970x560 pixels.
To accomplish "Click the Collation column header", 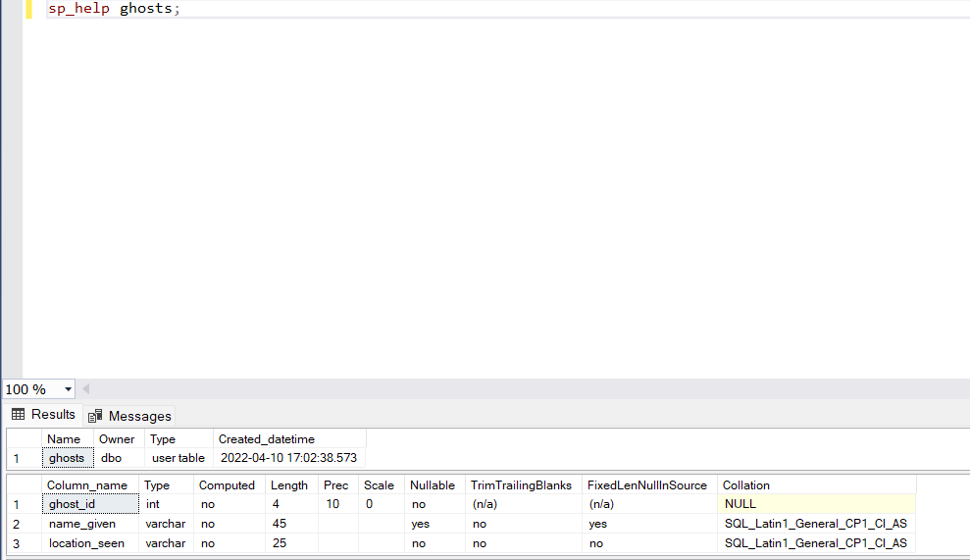I will point(817,485).
